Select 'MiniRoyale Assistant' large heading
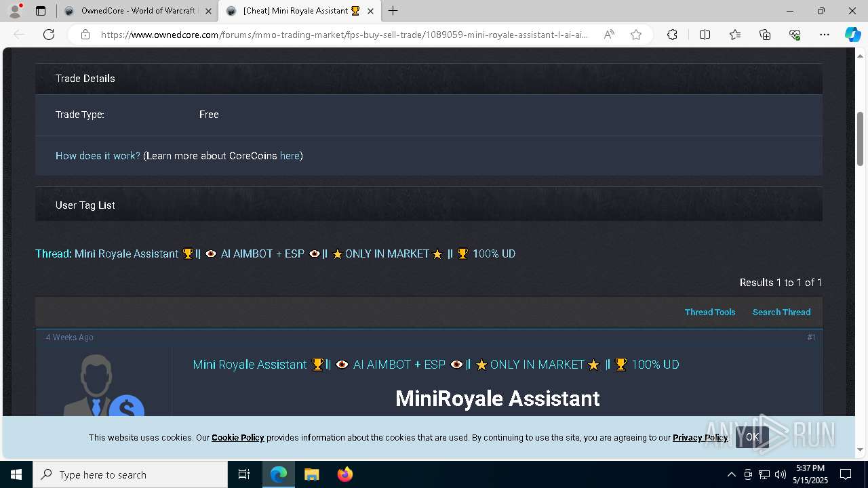The height and width of the screenshot is (488, 868). [498, 399]
